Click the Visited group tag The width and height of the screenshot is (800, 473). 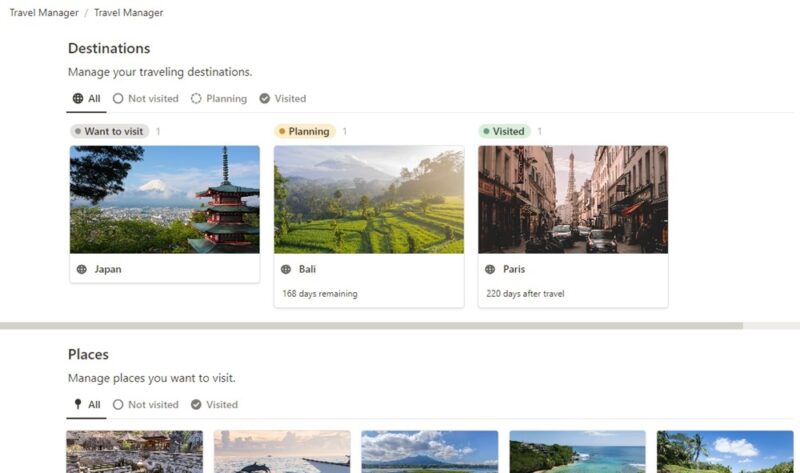click(505, 131)
